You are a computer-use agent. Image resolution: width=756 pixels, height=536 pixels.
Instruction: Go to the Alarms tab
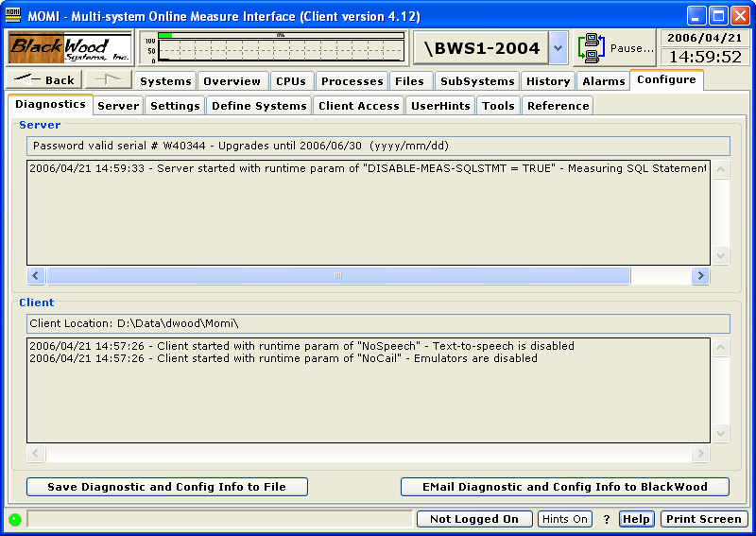[604, 81]
